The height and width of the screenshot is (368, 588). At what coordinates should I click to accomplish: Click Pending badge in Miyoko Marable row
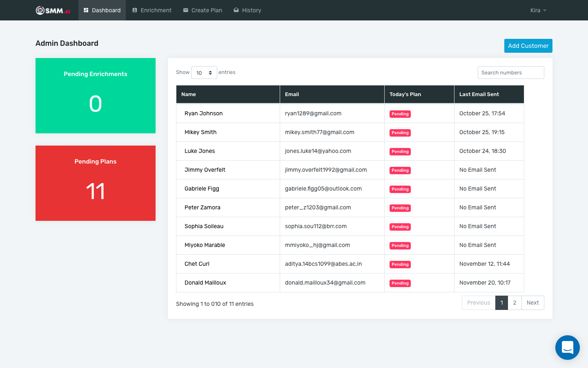click(400, 246)
